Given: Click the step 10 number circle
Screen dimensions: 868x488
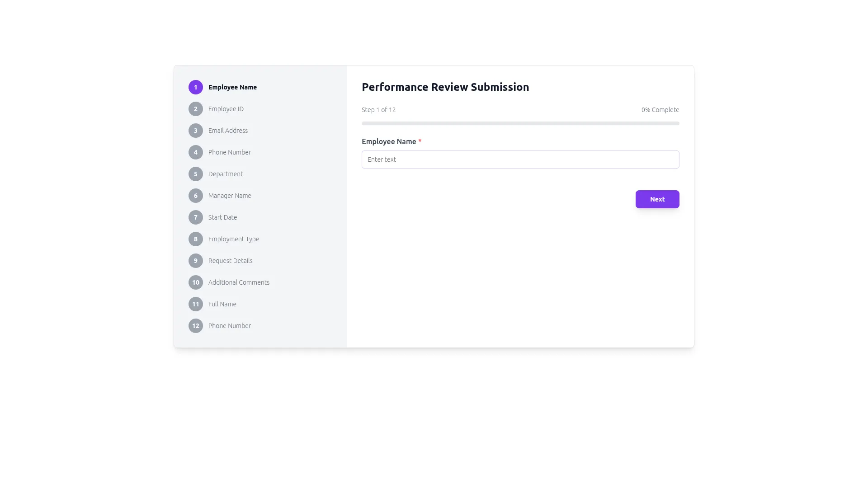Looking at the screenshot, I should coord(195,282).
